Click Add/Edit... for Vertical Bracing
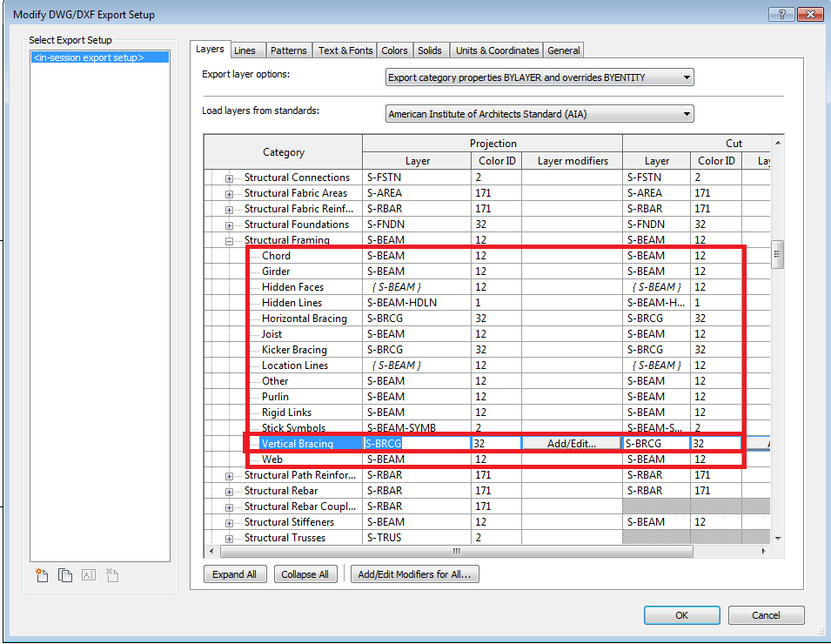This screenshot has width=831, height=644. coord(572,444)
